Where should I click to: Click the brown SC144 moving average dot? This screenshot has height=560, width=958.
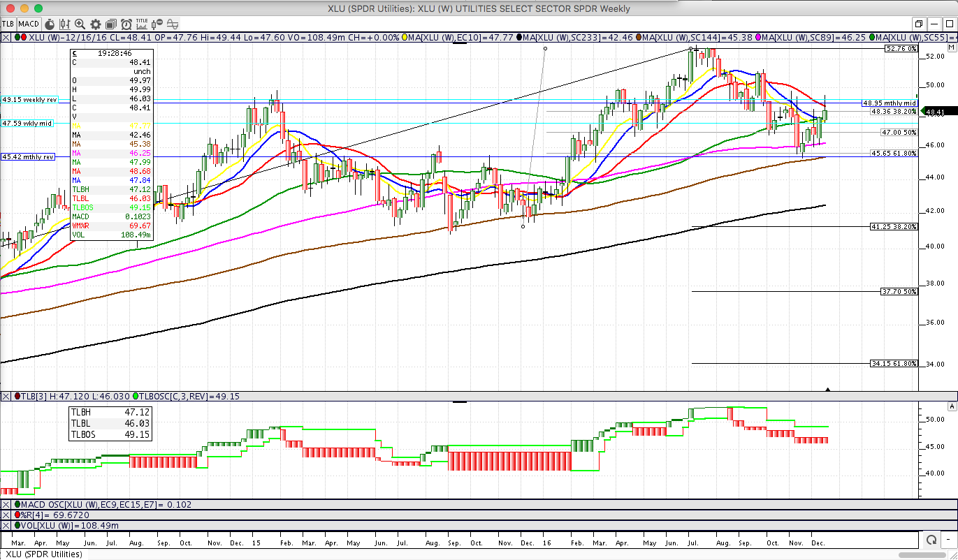pyautogui.click(x=640, y=36)
